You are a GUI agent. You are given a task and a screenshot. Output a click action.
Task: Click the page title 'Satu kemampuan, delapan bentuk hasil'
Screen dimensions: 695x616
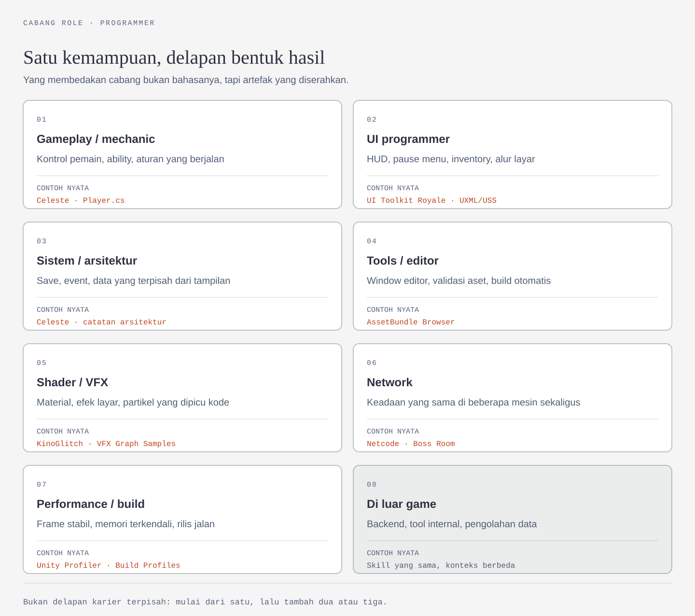click(x=174, y=57)
